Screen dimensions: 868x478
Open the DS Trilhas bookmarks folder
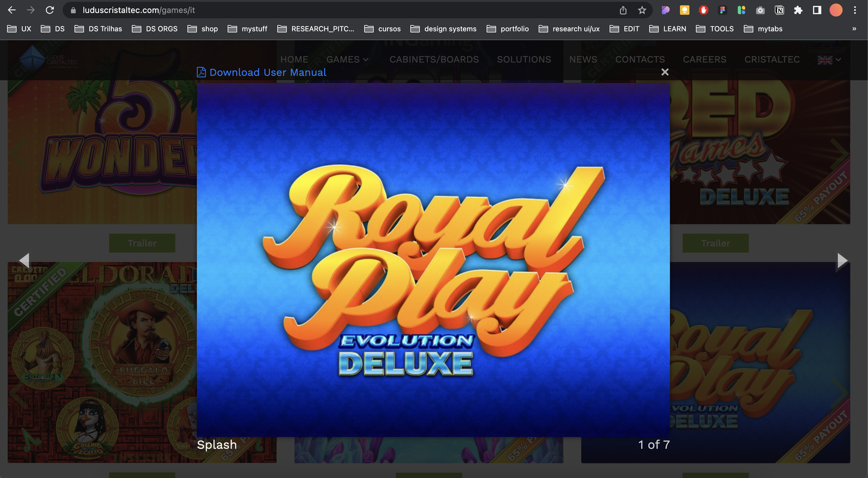tap(98, 29)
